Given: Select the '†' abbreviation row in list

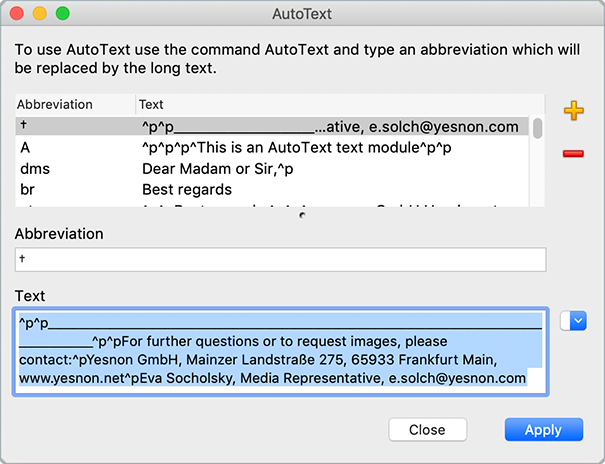Looking at the screenshot, I should pyautogui.click(x=272, y=127).
